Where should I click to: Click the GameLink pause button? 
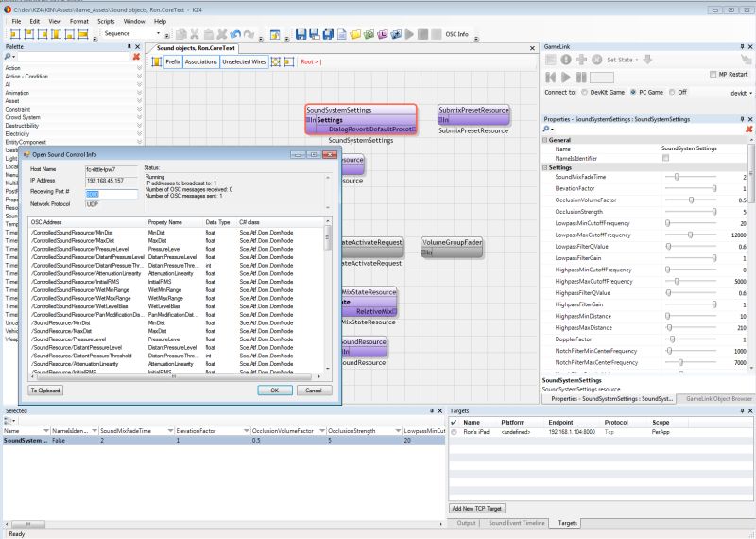[x=581, y=77]
